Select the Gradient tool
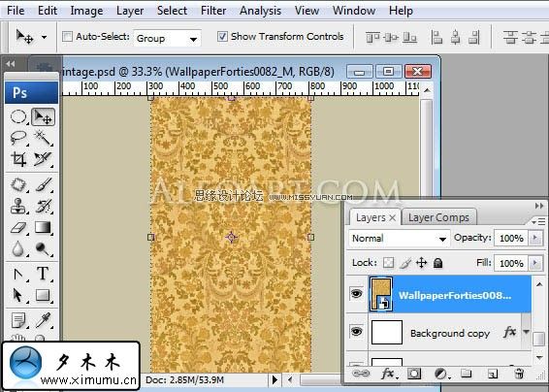 (x=43, y=227)
